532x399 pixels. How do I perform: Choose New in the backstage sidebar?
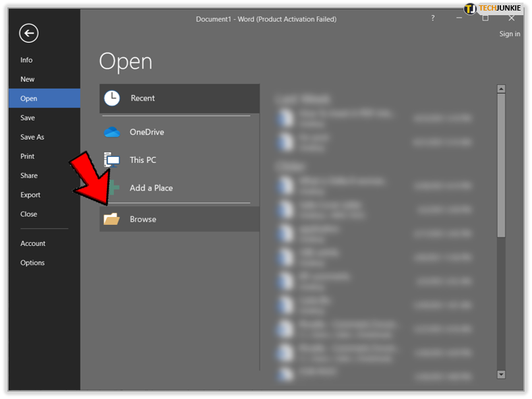coord(27,79)
